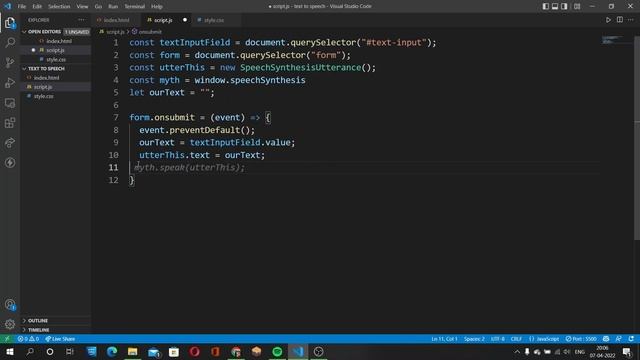Open the Edit menu
The height and width of the screenshot is (360, 640).
[x=37, y=7]
